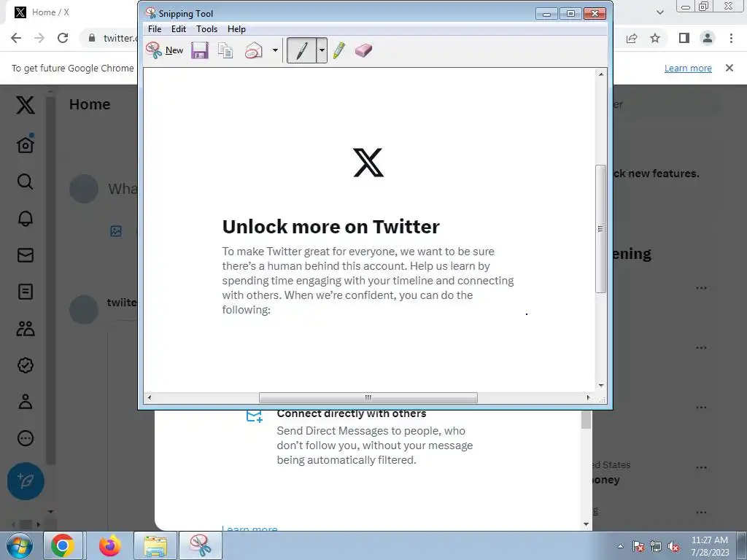Open the Pen options dropdown arrow
Viewport: 747px width, 560px height.
(x=322, y=50)
